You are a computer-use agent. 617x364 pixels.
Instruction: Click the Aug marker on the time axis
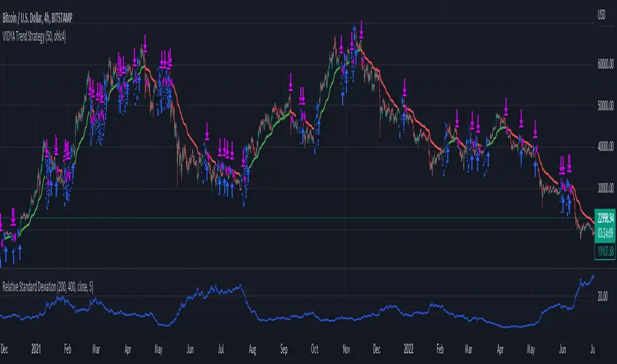[252, 349]
